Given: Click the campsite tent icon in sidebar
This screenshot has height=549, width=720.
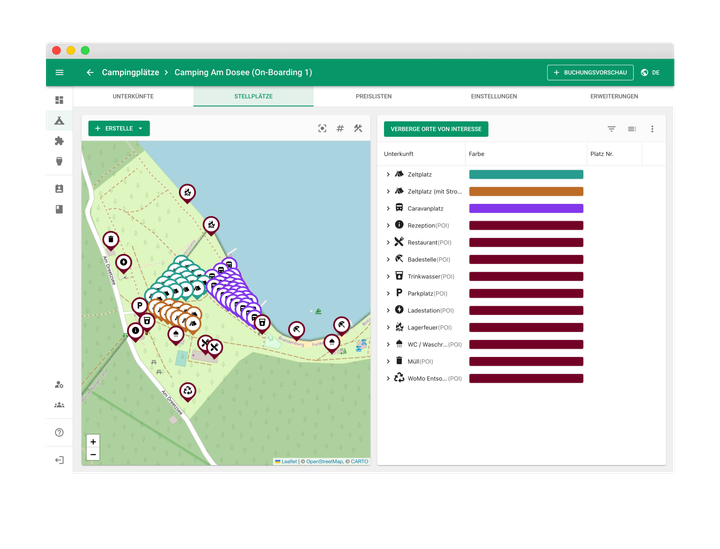Looking at the screenshot, I should pyautogui.click(x=59, y=120).
